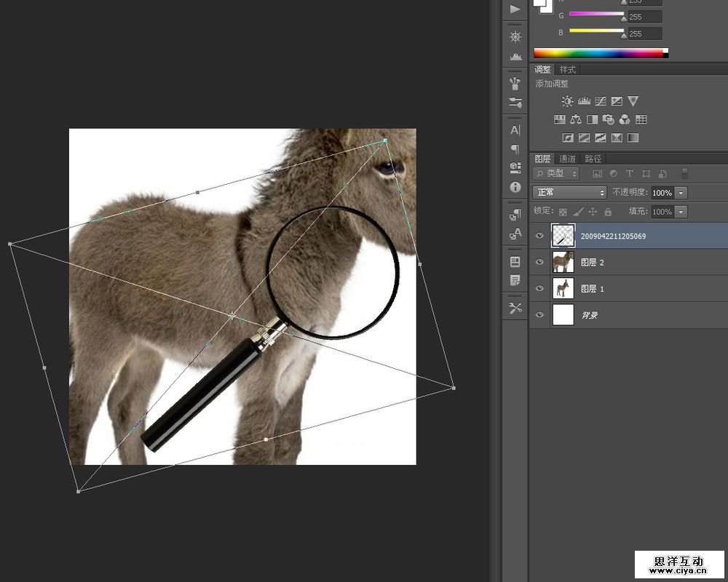Open the 类型 layer filter dropdown
Screen dimensions: 728x582
click(x=556, y=174)
